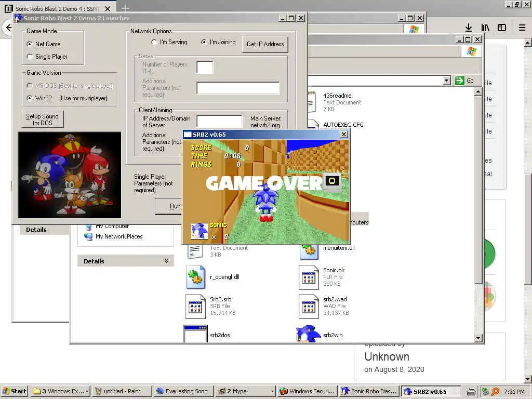Click the launcher title bar Sonic icon
The image size is (532, 399).
(x=18, y=18)
